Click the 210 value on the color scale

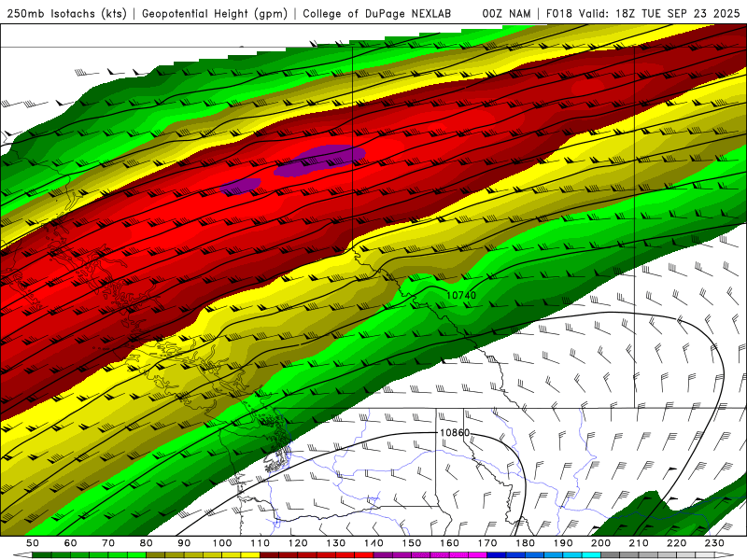pyautogui.click(x=639, y=543)
